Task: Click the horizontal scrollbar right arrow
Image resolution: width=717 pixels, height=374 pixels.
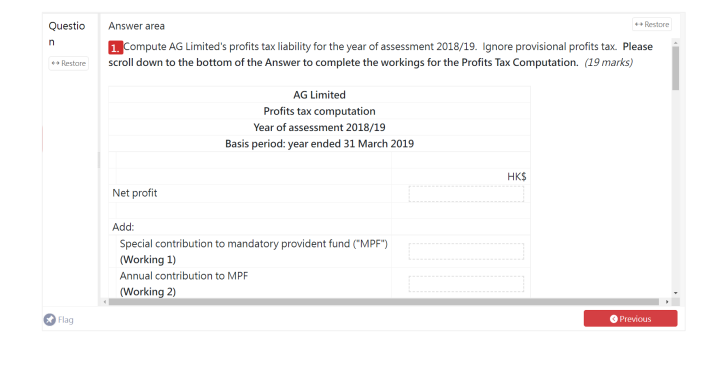Action: pos(667,302)
